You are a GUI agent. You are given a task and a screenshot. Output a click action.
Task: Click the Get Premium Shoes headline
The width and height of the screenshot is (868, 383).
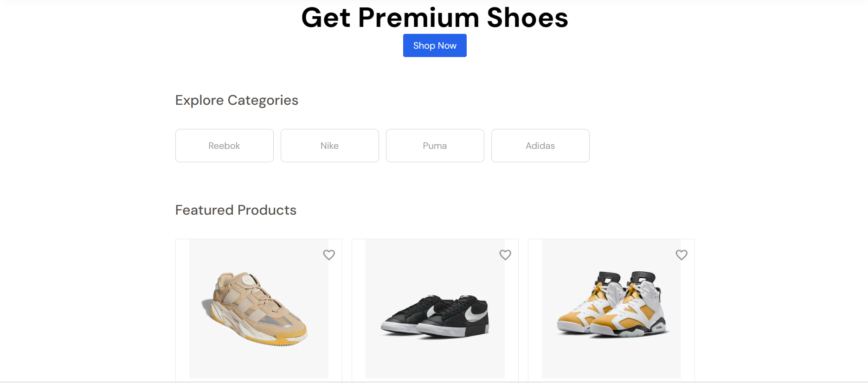pos(435,18)
